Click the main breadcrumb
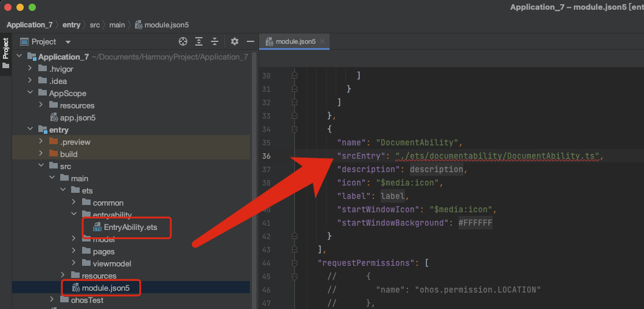This screenshot has width=644, height=309. click(x=117, y=25)
